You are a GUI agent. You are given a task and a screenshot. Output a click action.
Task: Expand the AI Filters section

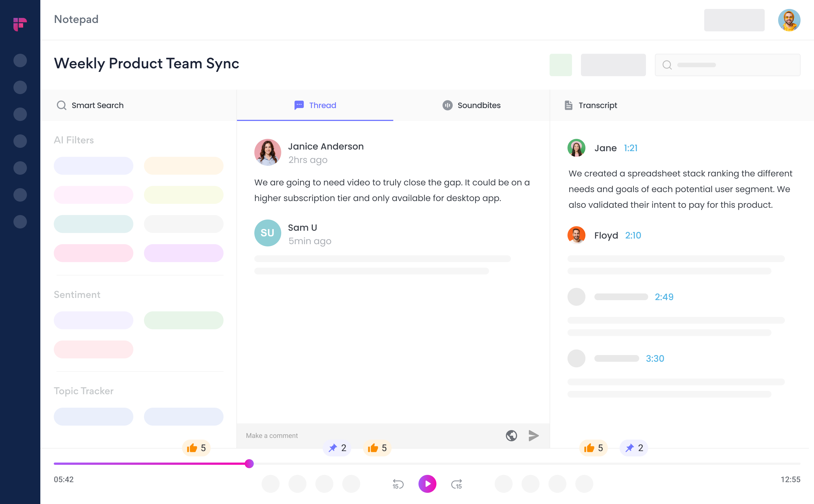(x=74, y=139)
